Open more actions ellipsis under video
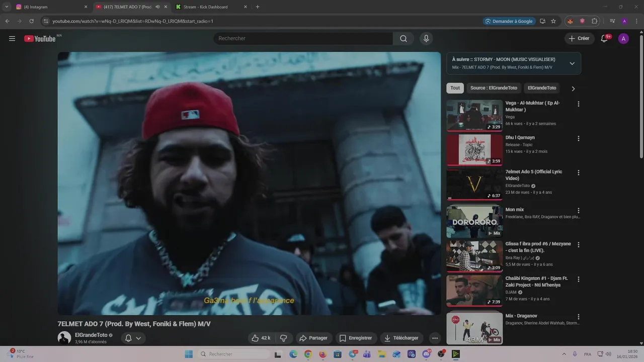644x362 pixels. click(x=435, y=338)
